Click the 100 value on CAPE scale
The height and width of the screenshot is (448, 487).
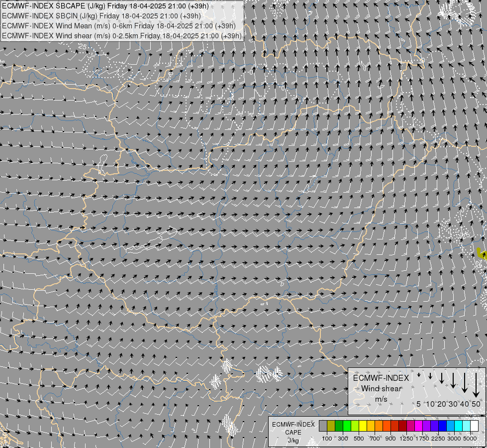[x=327, y=439]
